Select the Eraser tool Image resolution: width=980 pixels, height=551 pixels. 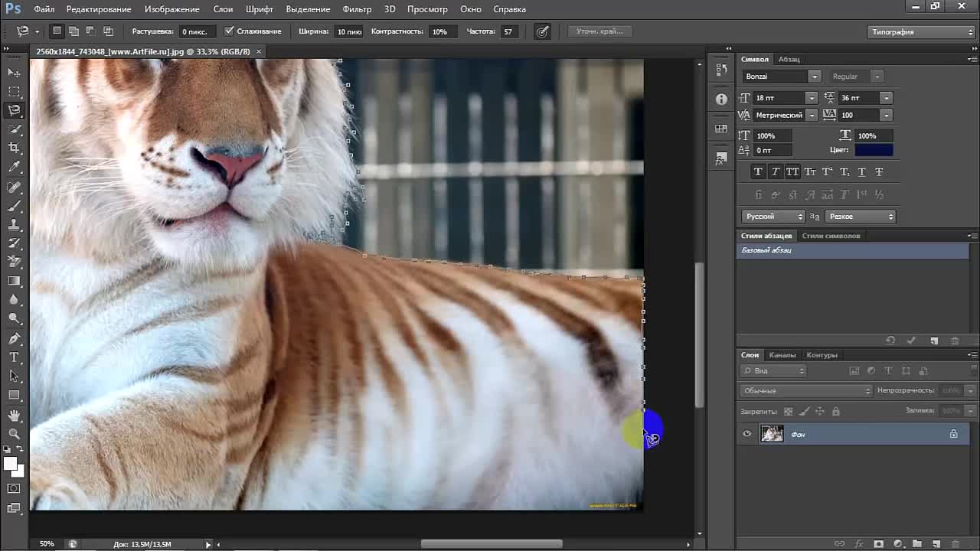pos(14,262)
